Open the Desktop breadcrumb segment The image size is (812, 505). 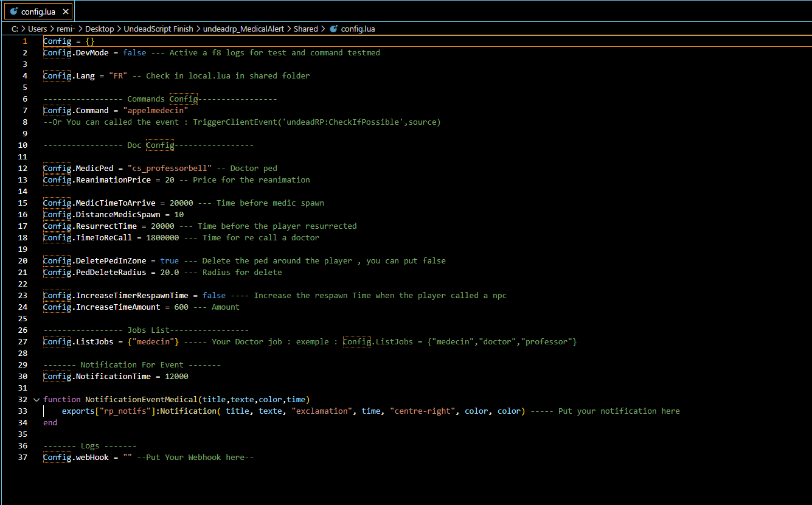(x=99, y=29)
